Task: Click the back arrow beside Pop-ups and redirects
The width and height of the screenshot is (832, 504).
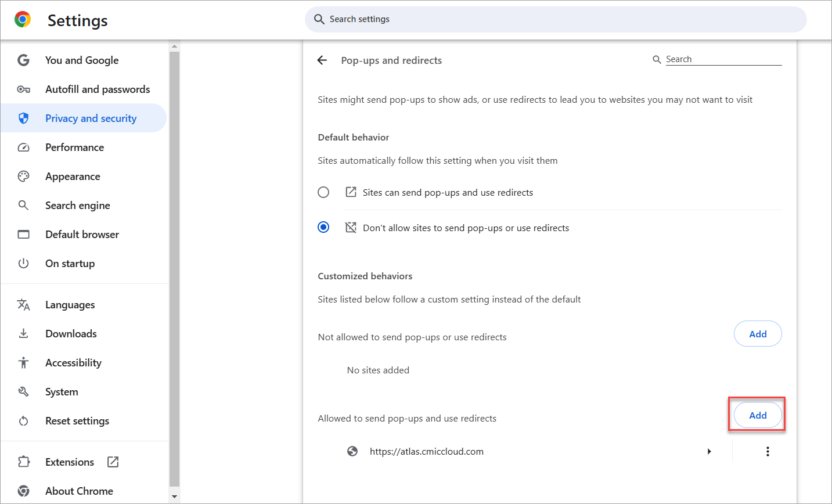Action: point(322,60)
